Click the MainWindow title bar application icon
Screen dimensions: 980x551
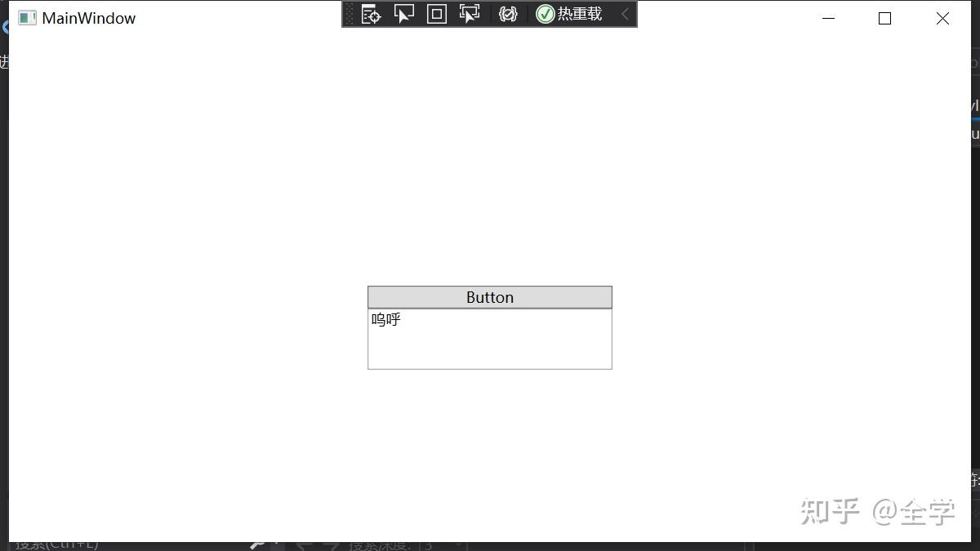point(27,17)
